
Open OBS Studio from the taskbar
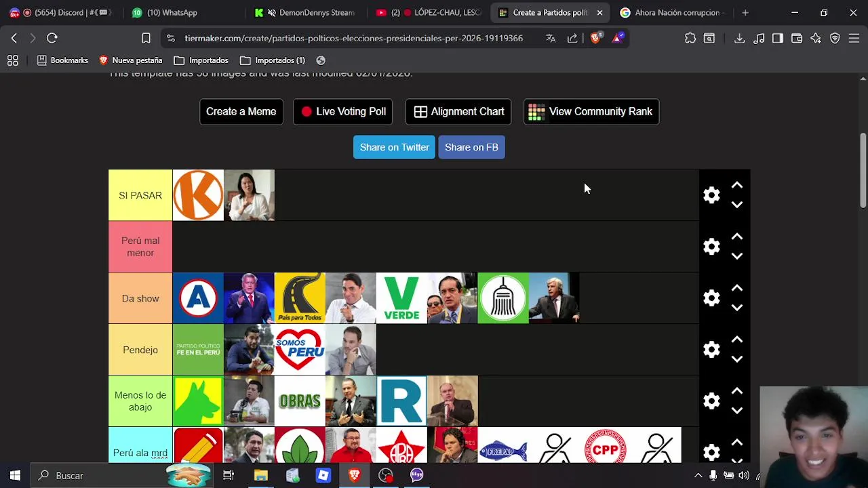coord(386,475)
